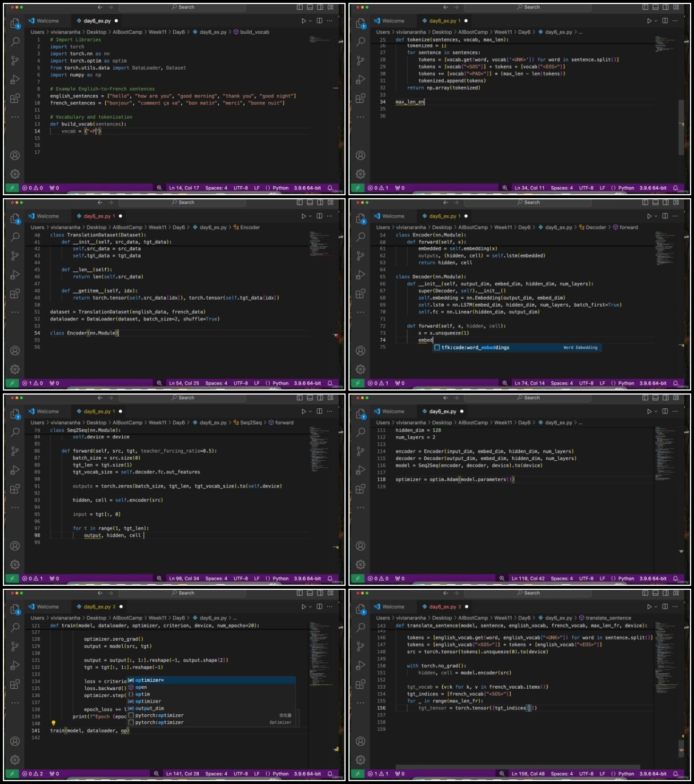Open Spaces: 4 indentation picker in Ln 54, Col 25 window
Image resolution: width=694 pixels, height=784 pixels.
pos(216,383)
